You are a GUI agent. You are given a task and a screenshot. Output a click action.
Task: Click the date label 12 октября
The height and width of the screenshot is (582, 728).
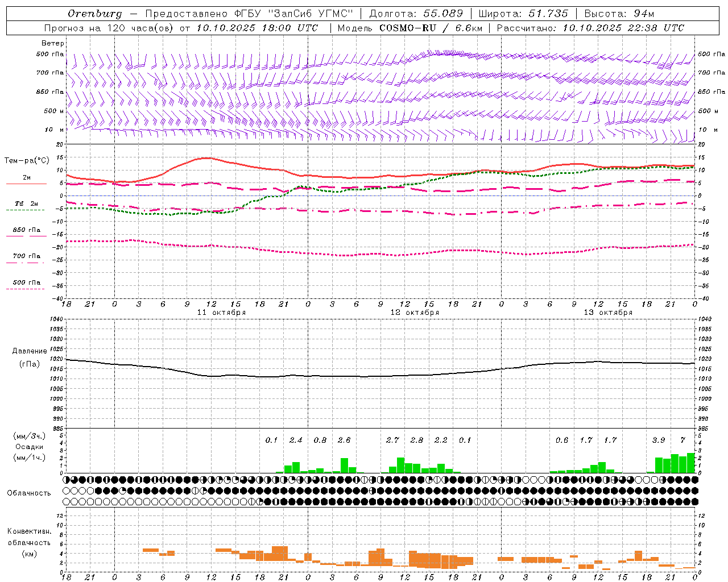[x=415, y=313]
